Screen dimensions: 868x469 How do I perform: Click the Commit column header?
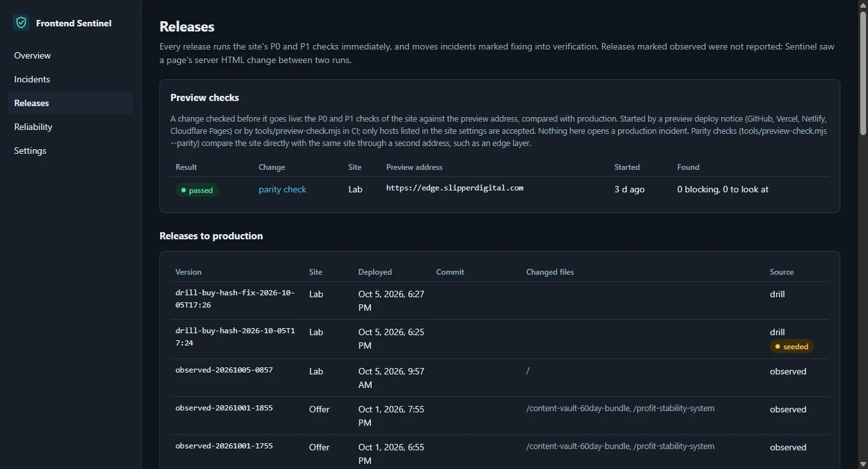click(x=450, y=272)
